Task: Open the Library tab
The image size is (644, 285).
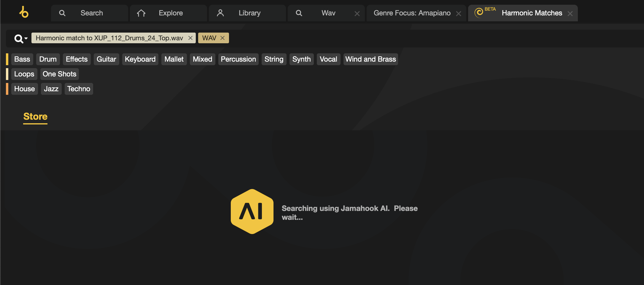Action: point(247,13)
